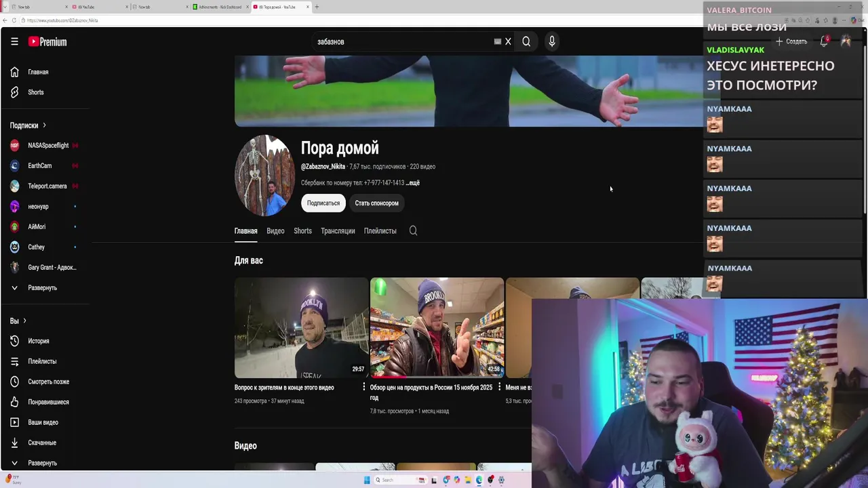This screenshot has width=868, height=488.
Task: Open a new browser tab with plus
Action: (x=317, y=7)
